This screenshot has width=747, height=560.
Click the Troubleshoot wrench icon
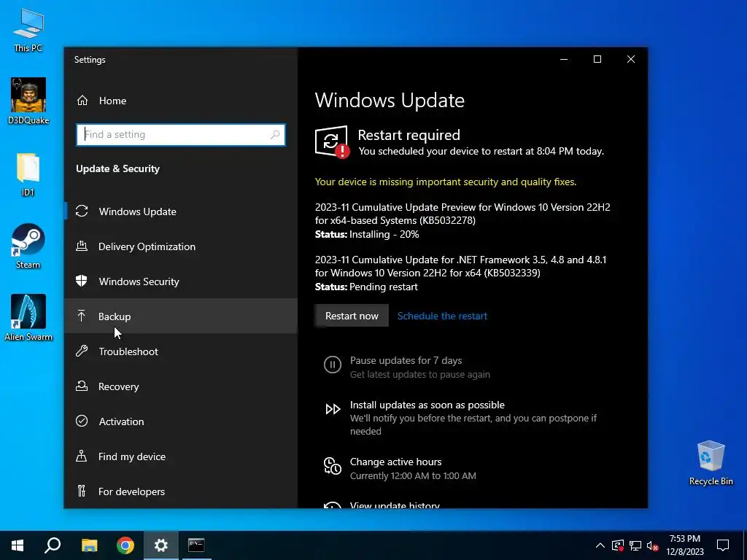coord(82,351)
